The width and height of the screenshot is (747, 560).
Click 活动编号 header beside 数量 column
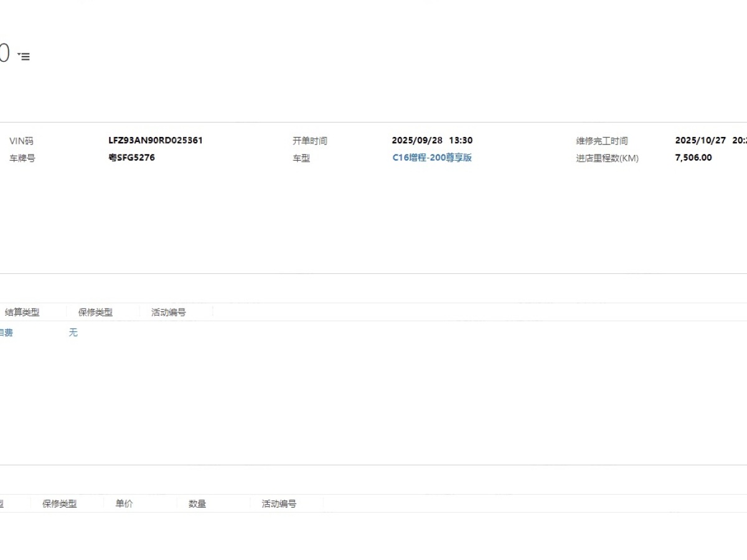click(x=279, y=504)
